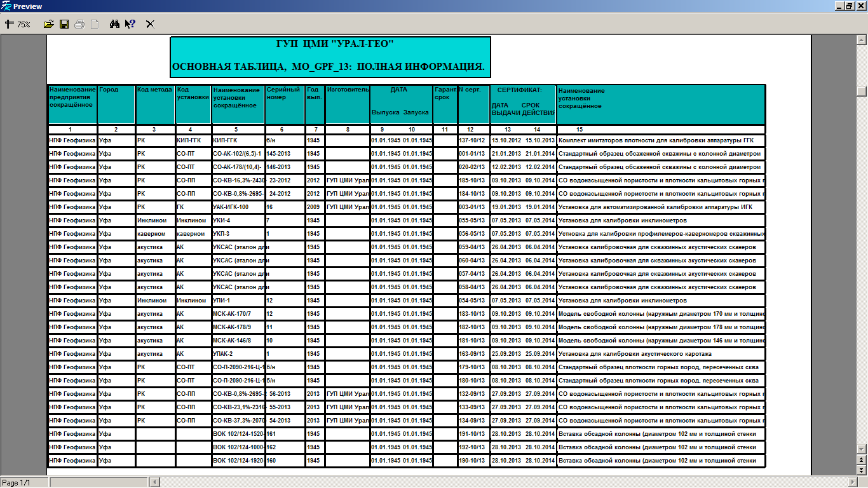Click certificate number 163-09/13
The image size is (868, 488).
pos(472,354)
